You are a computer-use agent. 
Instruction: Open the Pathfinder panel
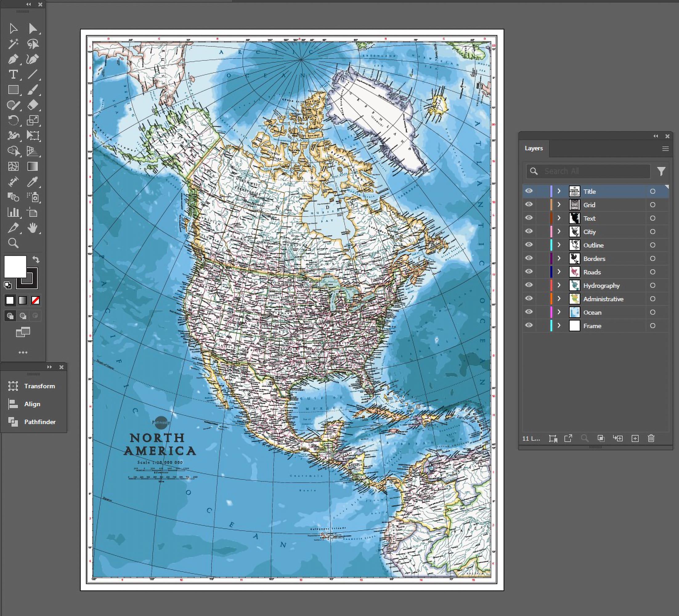(39, 422)
